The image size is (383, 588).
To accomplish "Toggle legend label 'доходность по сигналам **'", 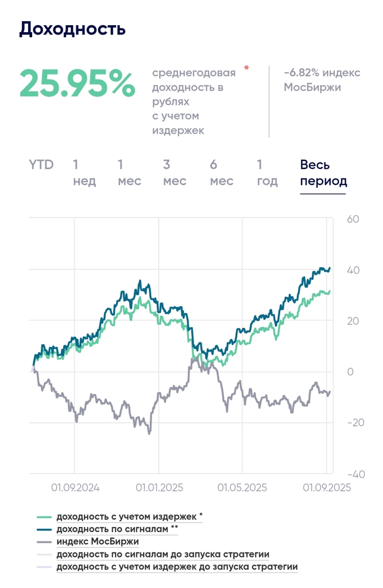I will (x=117, y=529).
